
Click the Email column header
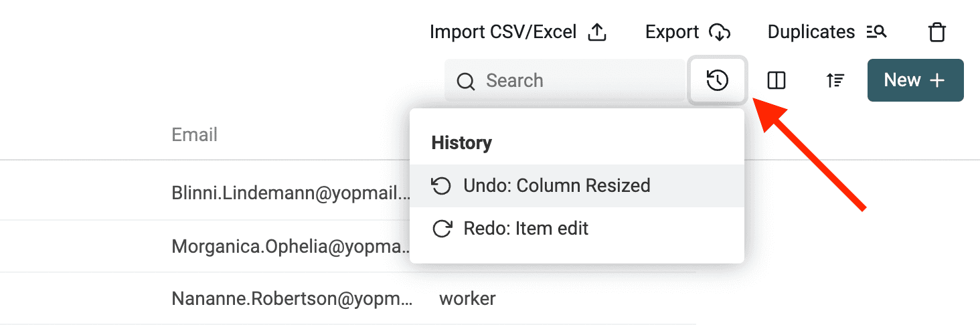[194, 134]
